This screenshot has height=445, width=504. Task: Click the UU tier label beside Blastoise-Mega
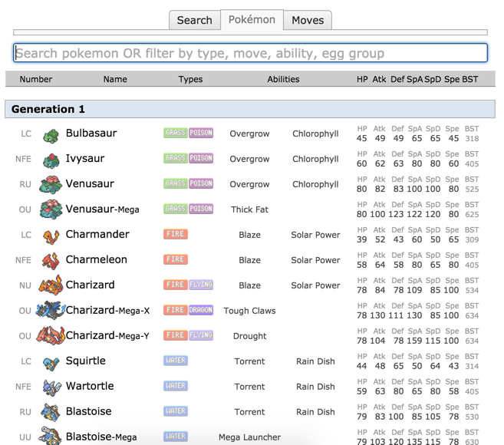coord(25,437)
